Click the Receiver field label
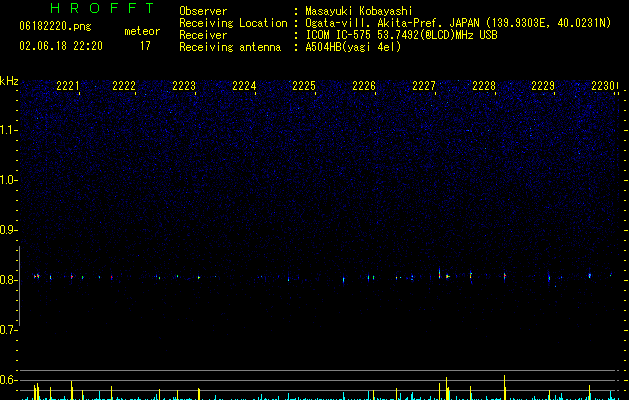This screenshot has height=400, width=629. click(203, 35)
